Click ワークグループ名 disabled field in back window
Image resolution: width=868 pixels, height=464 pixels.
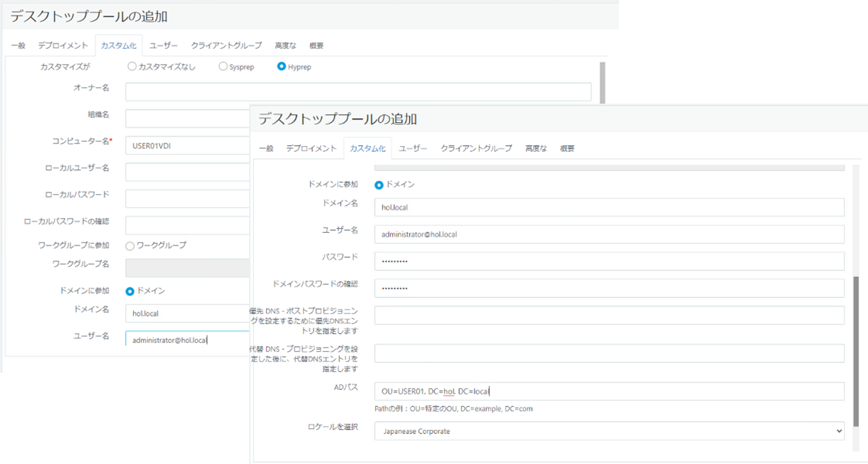point(188,268)
